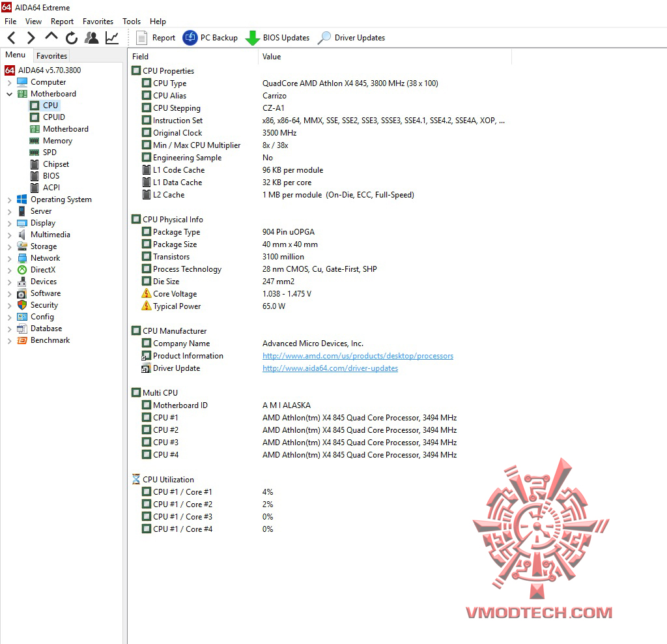Click the Refresh toolbar icon

coord(72,38)
